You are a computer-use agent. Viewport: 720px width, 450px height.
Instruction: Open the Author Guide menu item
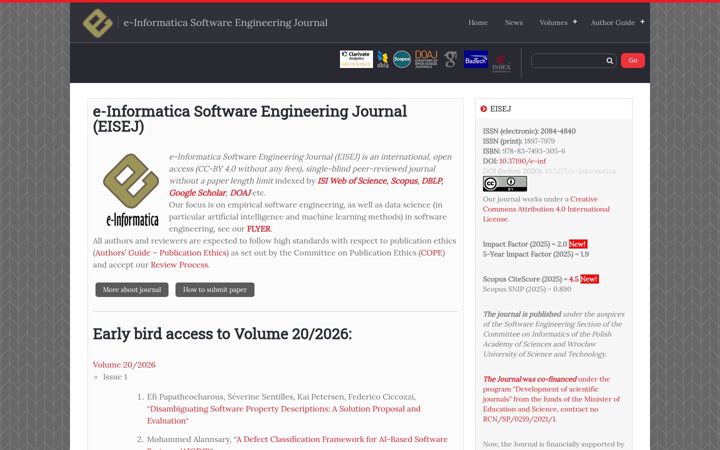click(613, 22)
